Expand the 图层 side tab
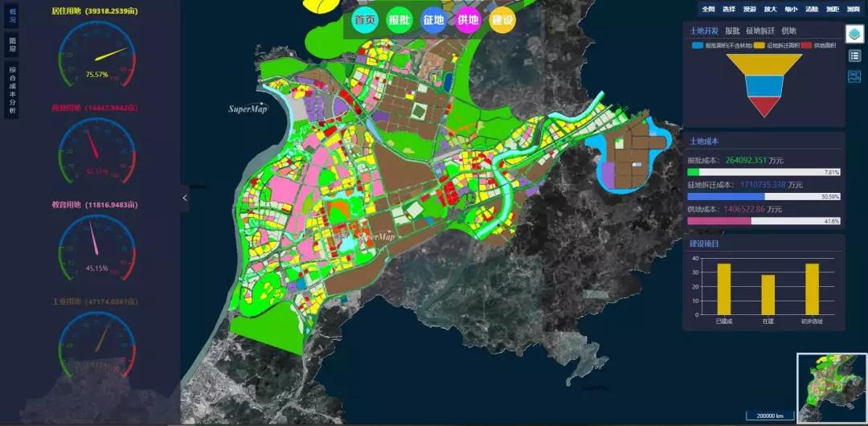The image size is (868, 426). point(12,43)
